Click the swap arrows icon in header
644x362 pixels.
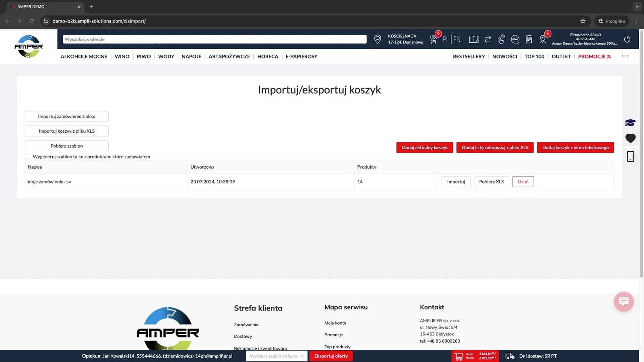pos(487,39)
